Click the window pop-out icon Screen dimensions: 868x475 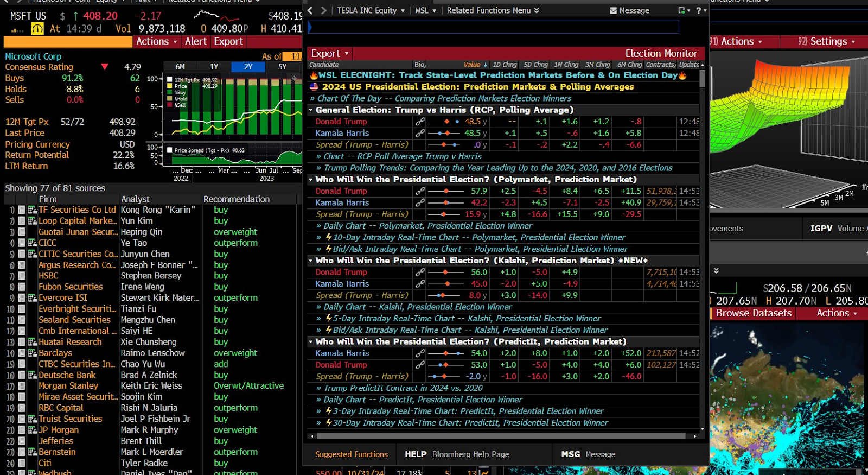pyautogui.click(x=682, y=10)
